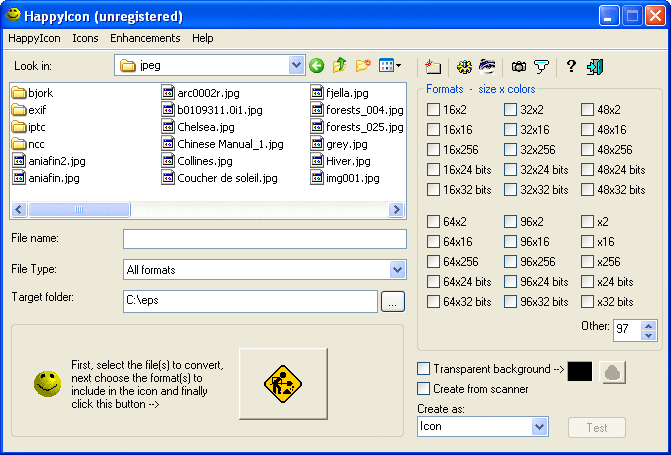
Task: Enable the 32x256 format checkbox
Action: pyautogui.click(x=512, y=149)
